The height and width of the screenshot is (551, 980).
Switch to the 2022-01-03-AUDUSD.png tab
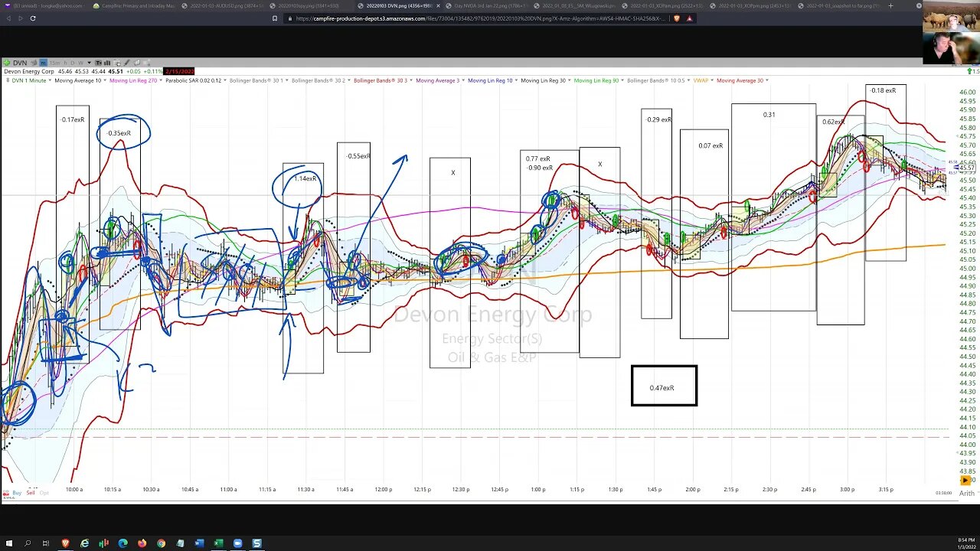coord(222,5)
